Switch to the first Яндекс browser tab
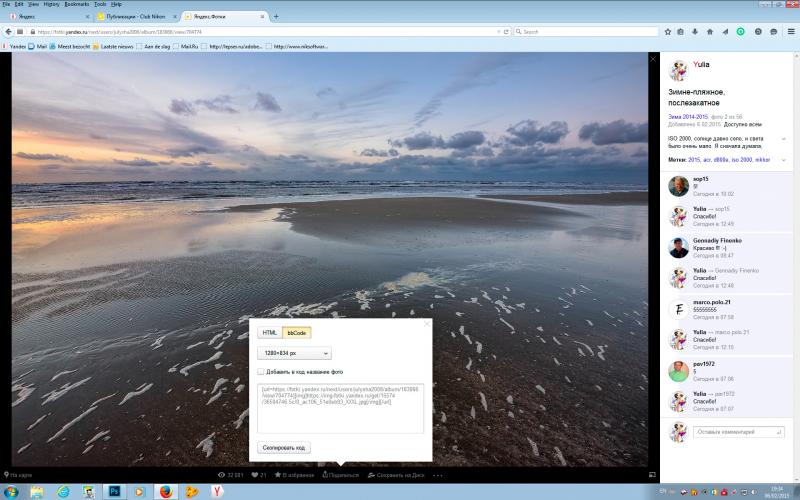The height and width of the screenshot is (500, 800). click(48, 16)
